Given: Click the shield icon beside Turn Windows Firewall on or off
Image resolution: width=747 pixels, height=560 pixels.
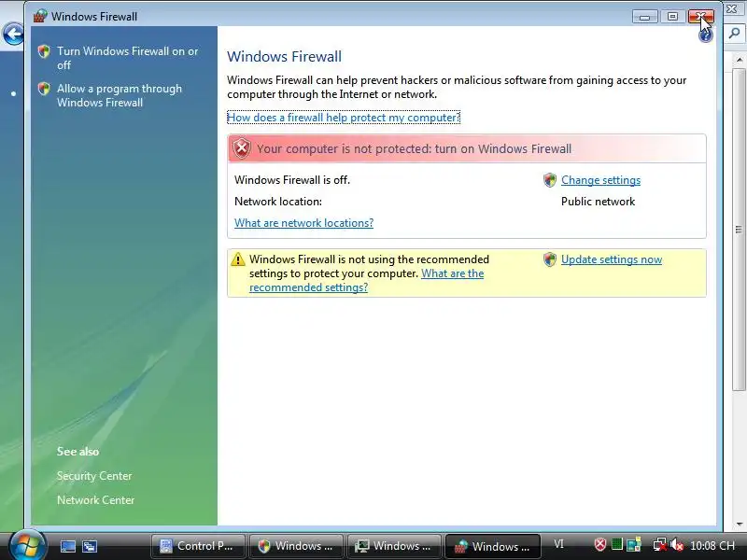Looking at the screenshot, I should click(x=44, y=51).
